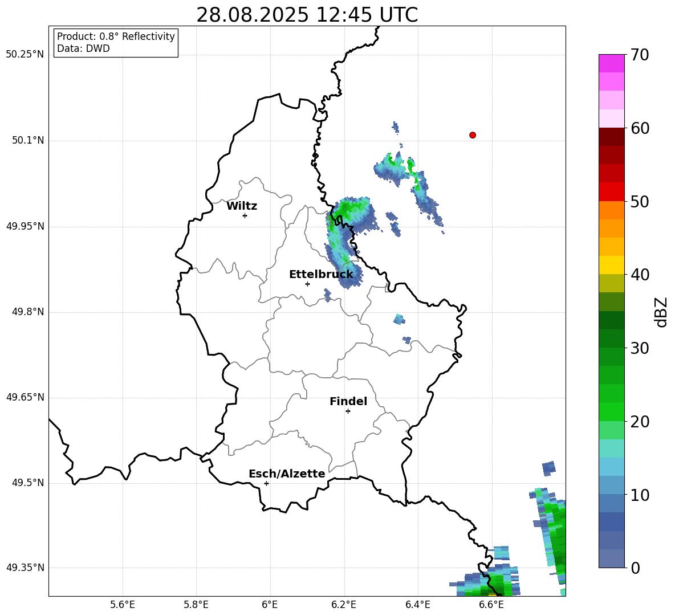This screenshot has height=616, width=675.
Task: Click the Esch/Alzette cross marker
Action: click(x=266, y=483)
